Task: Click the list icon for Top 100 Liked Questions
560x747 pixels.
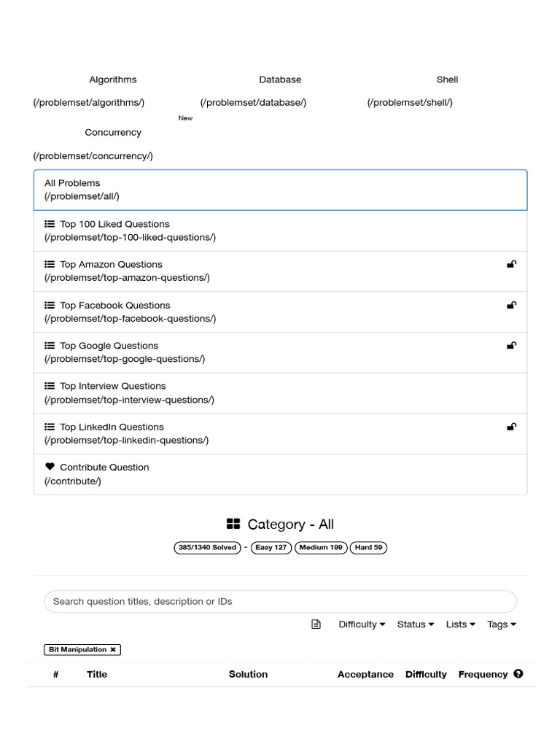Action: click(50, 224)
